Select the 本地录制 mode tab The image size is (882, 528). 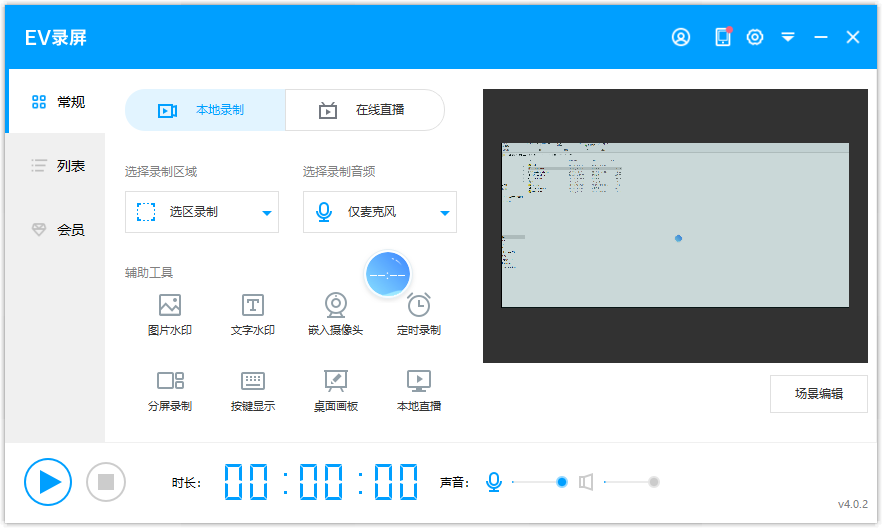click(205, 110)
